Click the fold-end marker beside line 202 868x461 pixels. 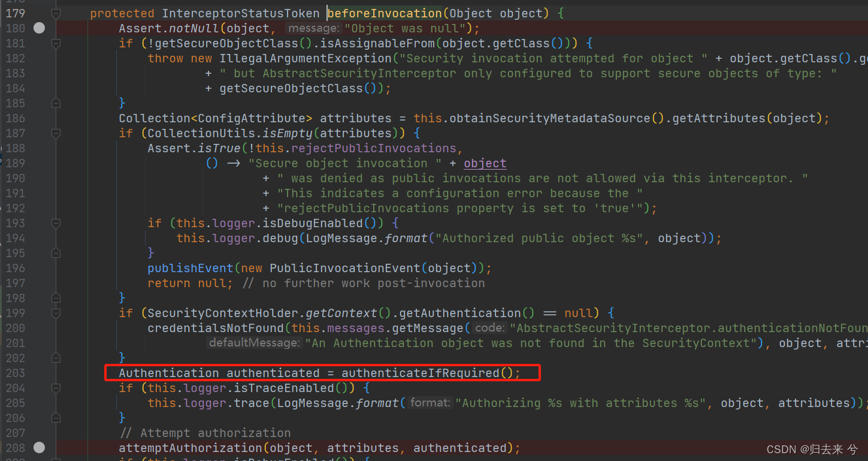(x=56, y=358)
